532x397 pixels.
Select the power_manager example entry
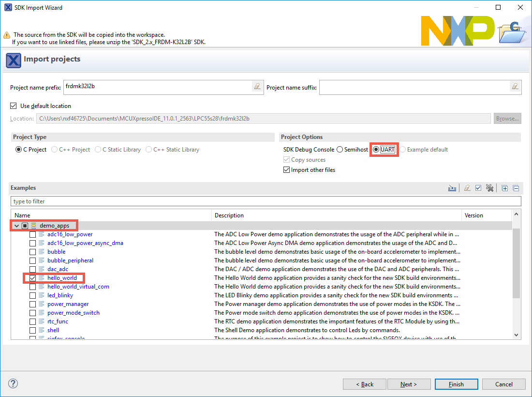pos(68,304)
